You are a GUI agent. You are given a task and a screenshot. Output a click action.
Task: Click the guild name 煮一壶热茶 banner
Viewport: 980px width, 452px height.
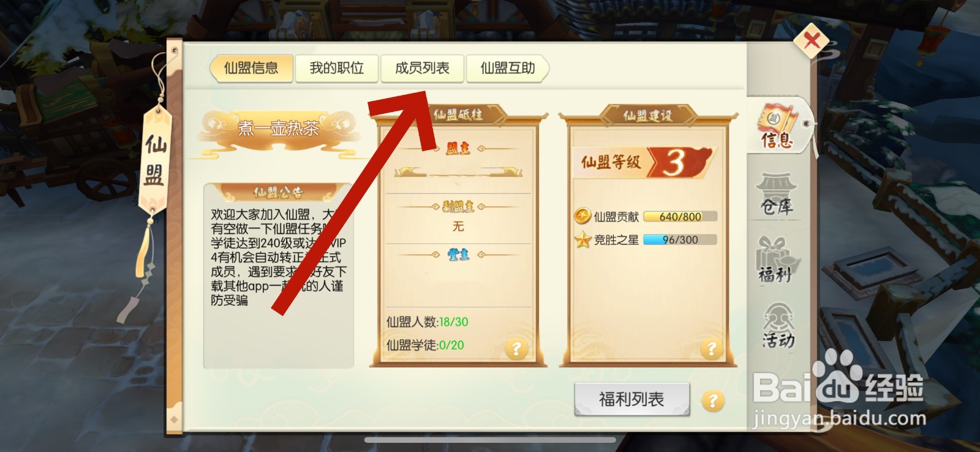tap(279, 129)
